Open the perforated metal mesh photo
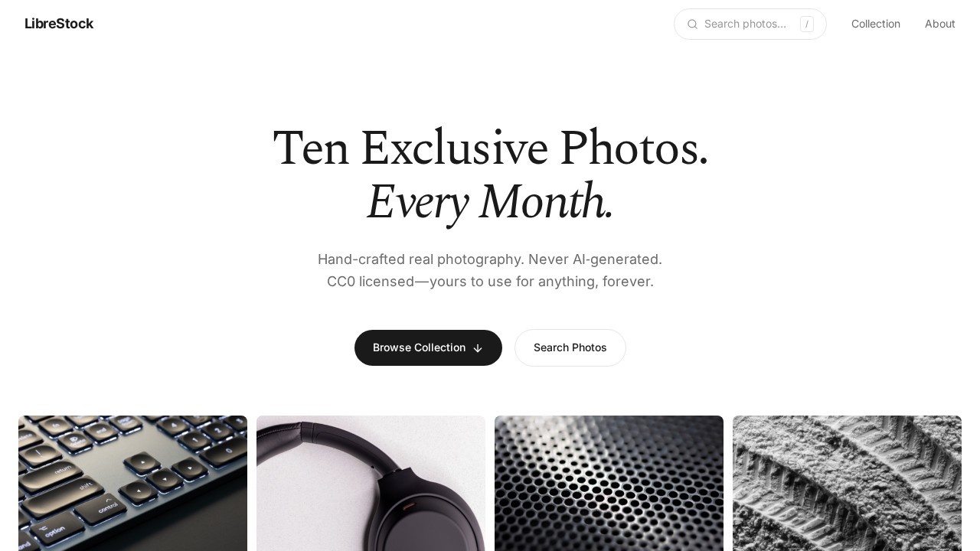 (609, 483)
